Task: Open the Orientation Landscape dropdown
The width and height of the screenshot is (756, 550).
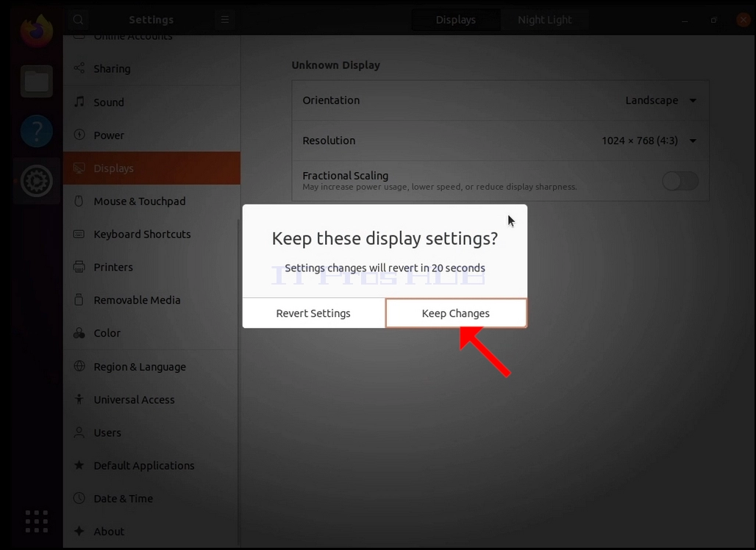Action: (x=660, y=100)
